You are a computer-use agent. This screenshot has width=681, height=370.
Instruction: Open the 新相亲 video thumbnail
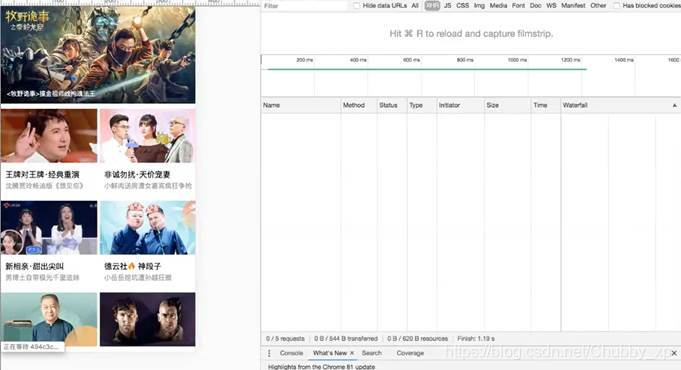tap(49, 228)
